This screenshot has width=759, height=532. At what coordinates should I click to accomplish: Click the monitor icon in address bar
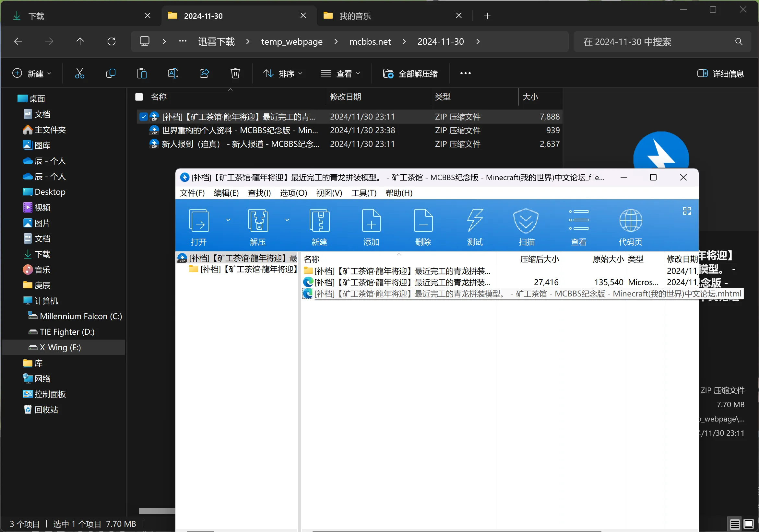point(145,41)
